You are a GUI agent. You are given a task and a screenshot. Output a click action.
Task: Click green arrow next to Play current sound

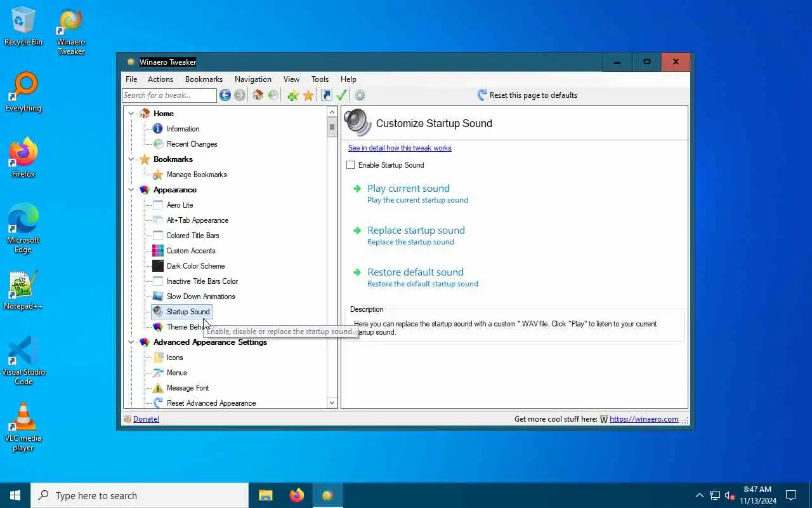click(357, 189)
